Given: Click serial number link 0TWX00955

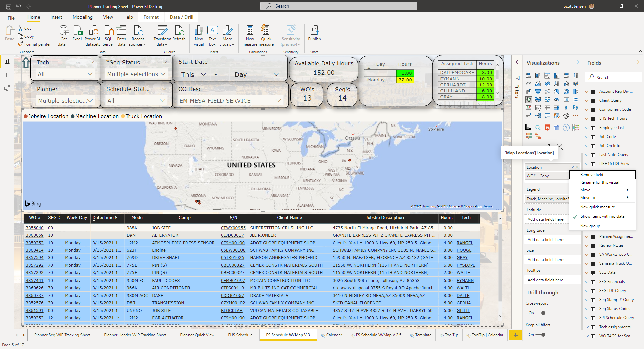Looking at the screenshot, I should pyautogui.click(x=233, y=228).
